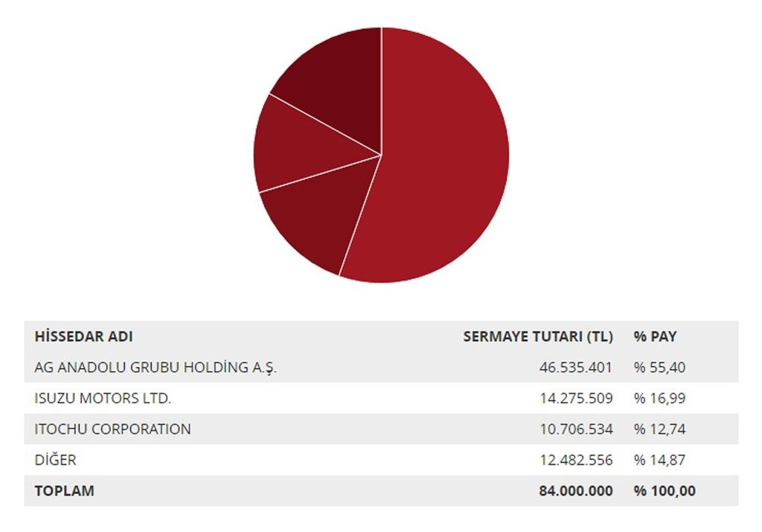Click the % PAY column header
This screenshot has width=762, height=532.
pyautogui.click(x=655, y=336)
